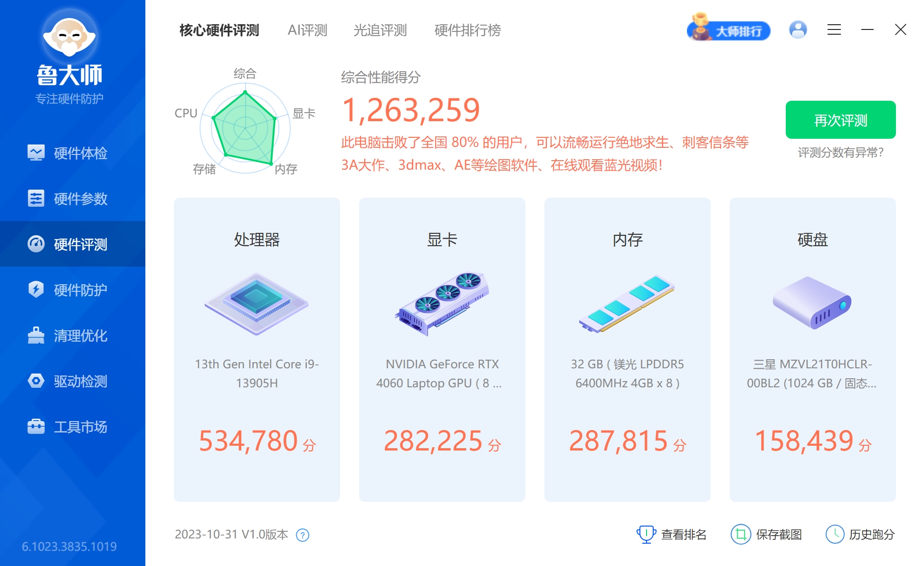Click the 三星 MZVL21T0HCLR text
This screenshot has height=566, width=924.
pyautogui.click(x=812, y=374)
